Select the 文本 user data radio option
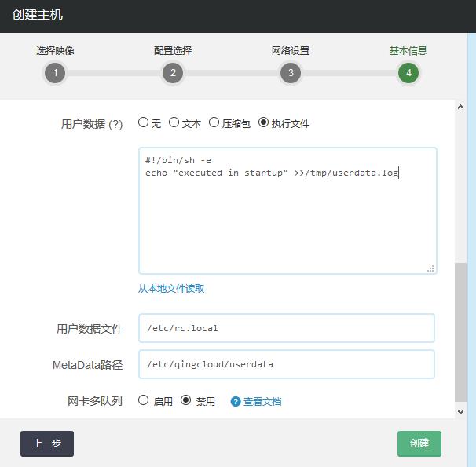 [174, 122]
